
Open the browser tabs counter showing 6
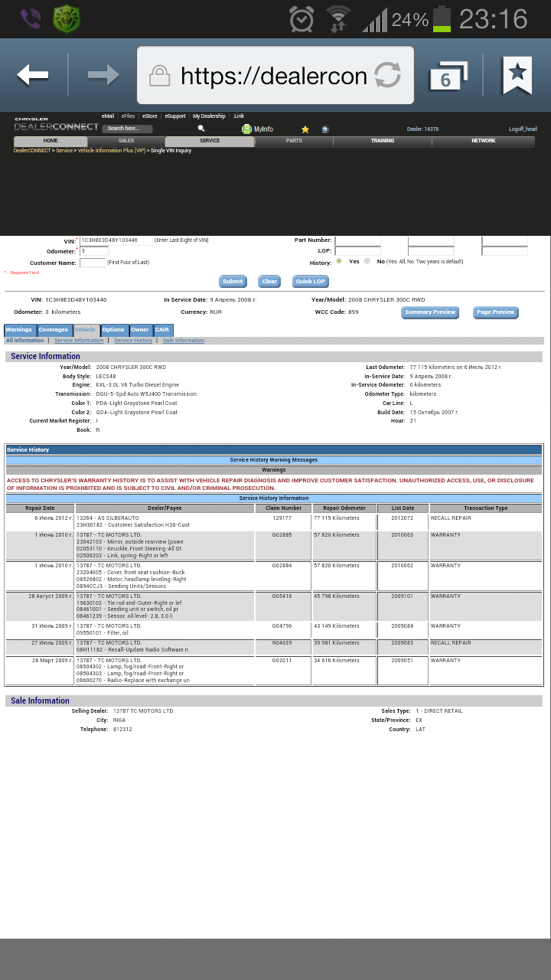point(448,77)
